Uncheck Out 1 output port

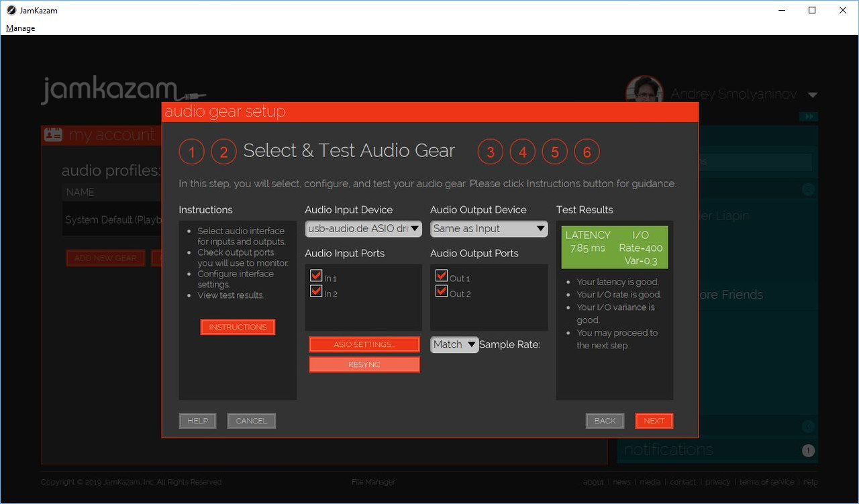[442, 275]
